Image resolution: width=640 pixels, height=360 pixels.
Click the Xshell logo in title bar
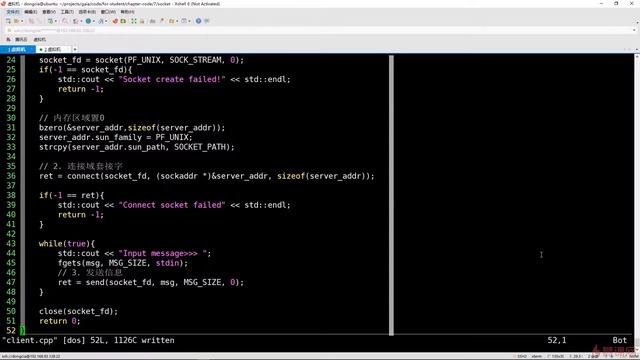pos(3,4)
